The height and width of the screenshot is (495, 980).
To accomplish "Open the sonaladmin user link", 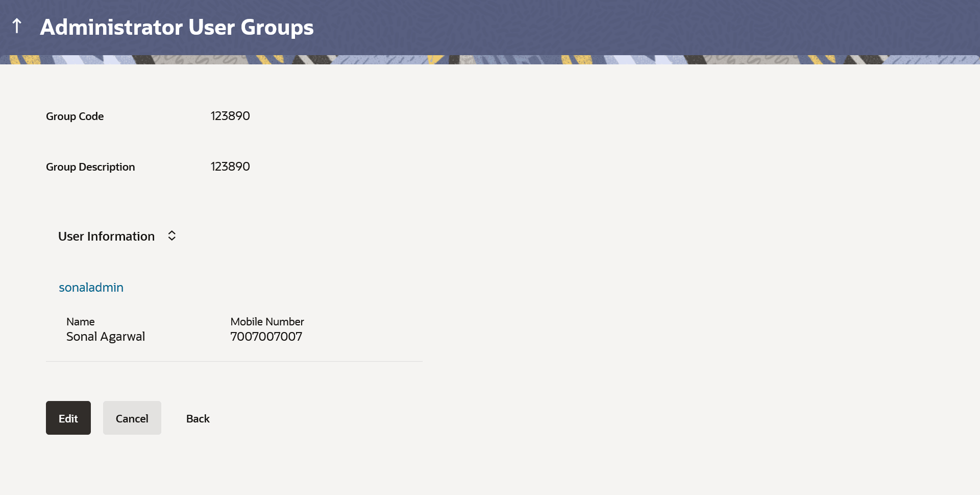I will click(x=91, y=288).
